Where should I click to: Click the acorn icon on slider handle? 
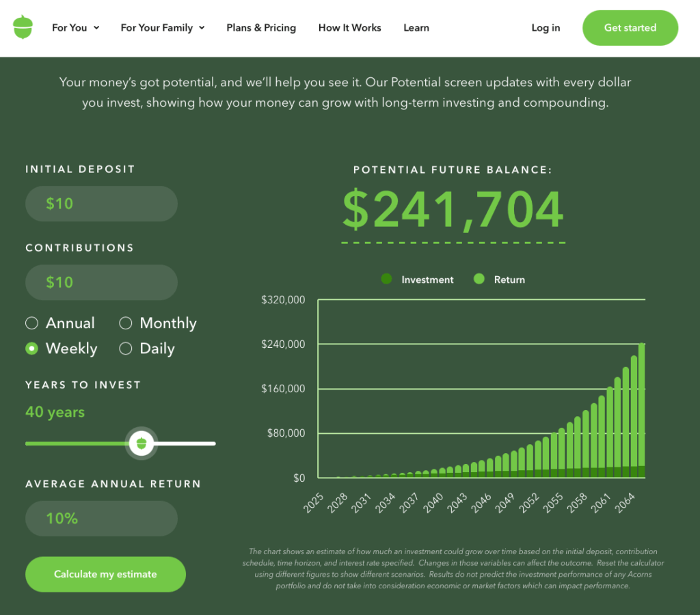(142, 443)
